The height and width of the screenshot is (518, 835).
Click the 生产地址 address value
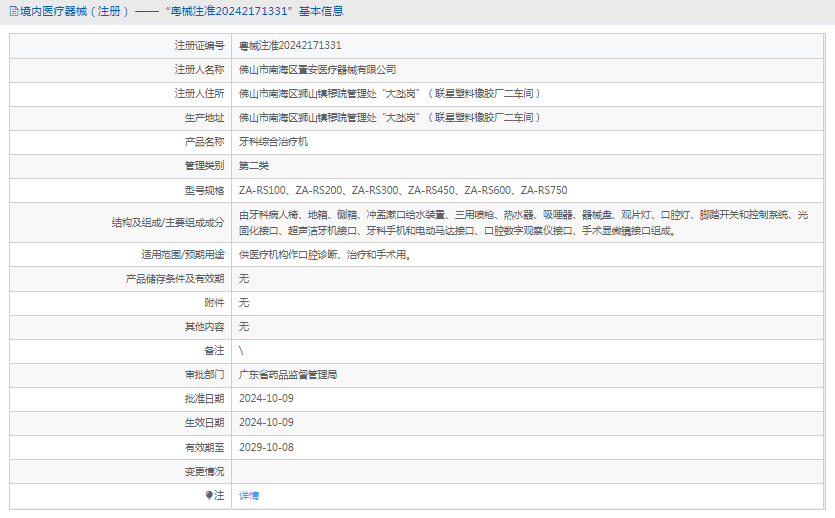390,118
